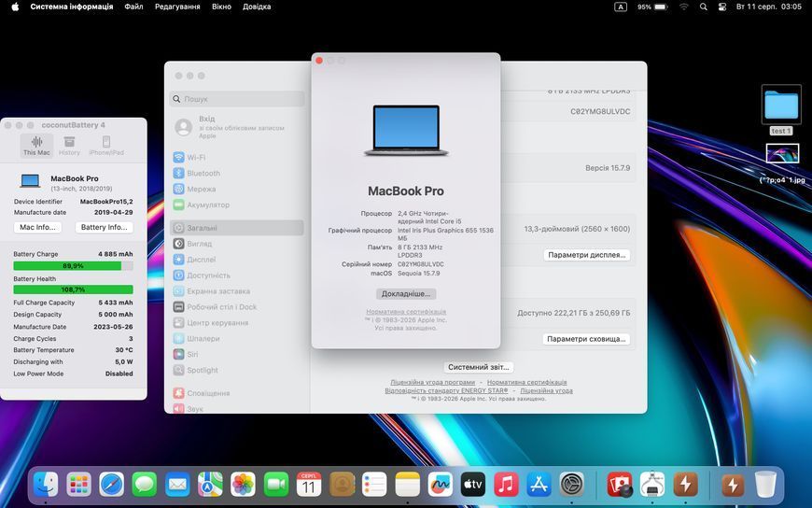Select Мережа in the Settings sidebar
812x508 pixels.
237,190
